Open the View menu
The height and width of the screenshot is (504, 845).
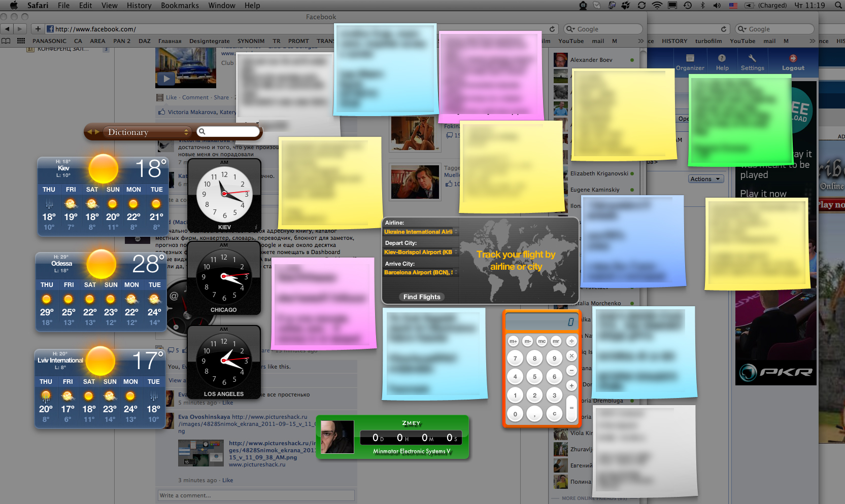[109, 6]
